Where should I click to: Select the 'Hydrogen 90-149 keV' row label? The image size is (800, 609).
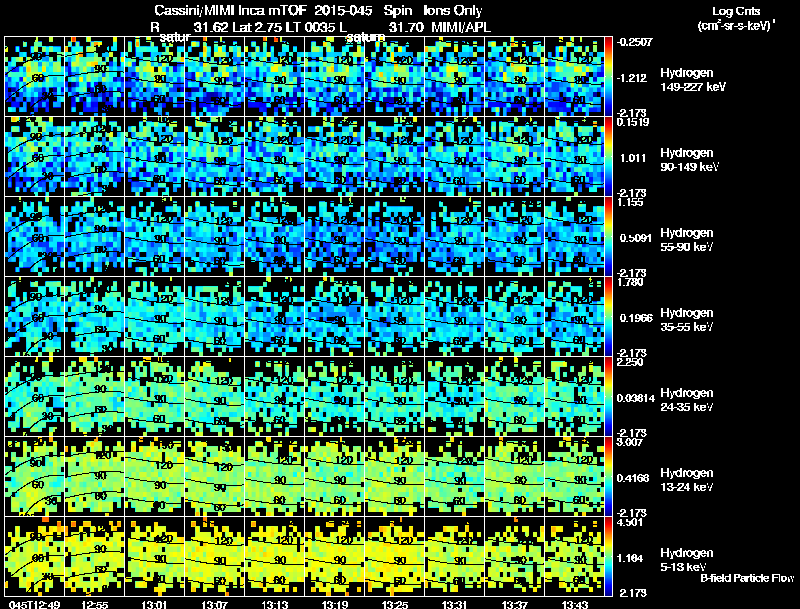(690, 160)
